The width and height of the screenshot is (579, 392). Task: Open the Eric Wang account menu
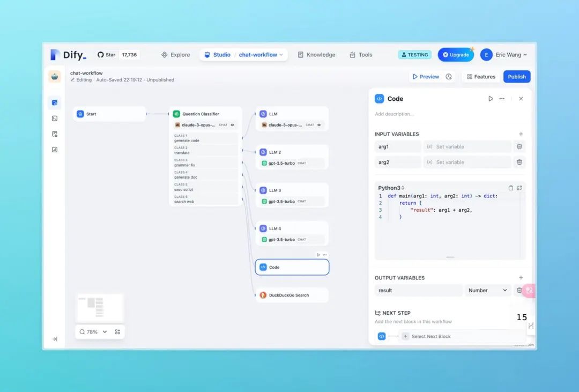point(511,55)
